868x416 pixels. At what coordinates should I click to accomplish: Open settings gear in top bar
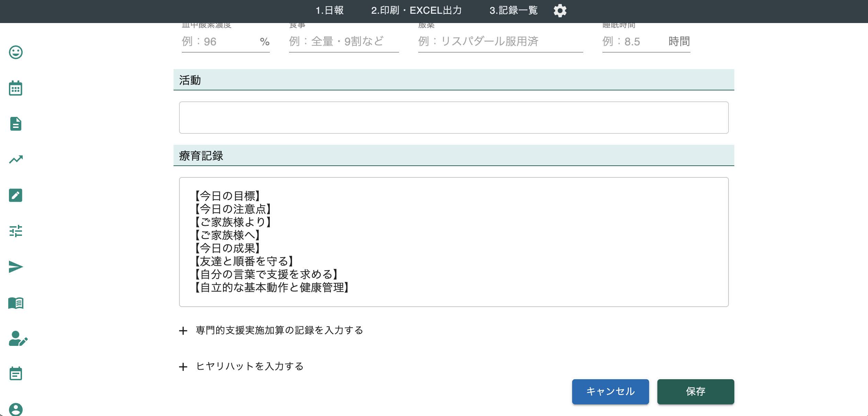click(x=560, y=11)
